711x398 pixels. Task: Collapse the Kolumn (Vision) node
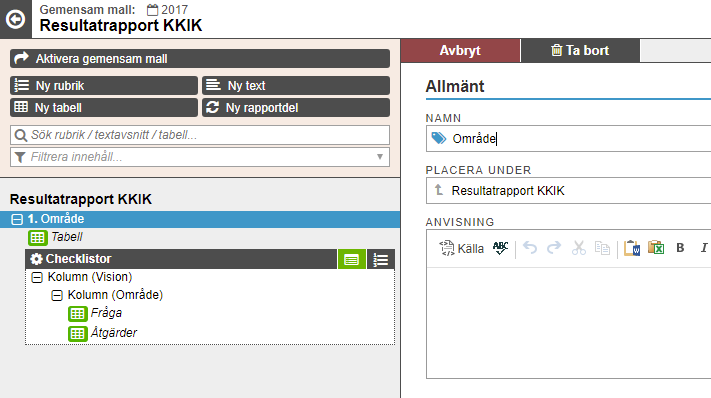37,277
